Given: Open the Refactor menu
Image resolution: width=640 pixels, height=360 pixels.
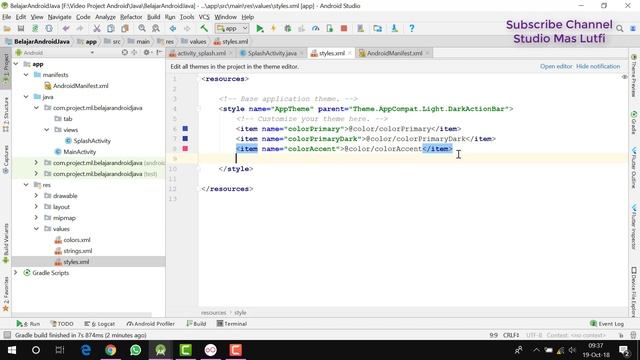Looking at the screenshot, I should 131,17.
